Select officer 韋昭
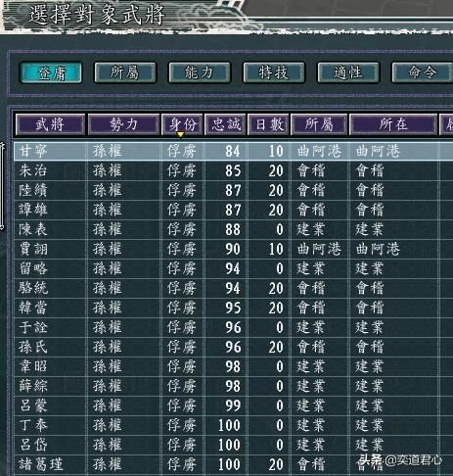 click(x=32, y=366)
